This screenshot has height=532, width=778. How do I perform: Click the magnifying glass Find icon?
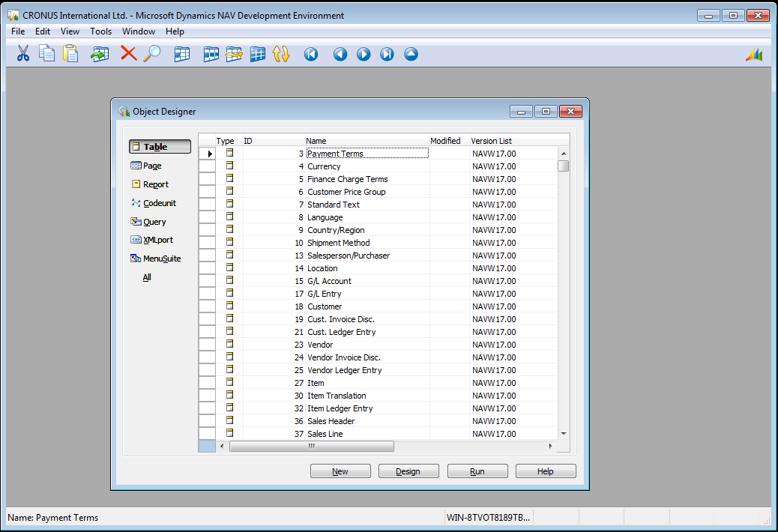pyautogui.click(x=152, y=53)
